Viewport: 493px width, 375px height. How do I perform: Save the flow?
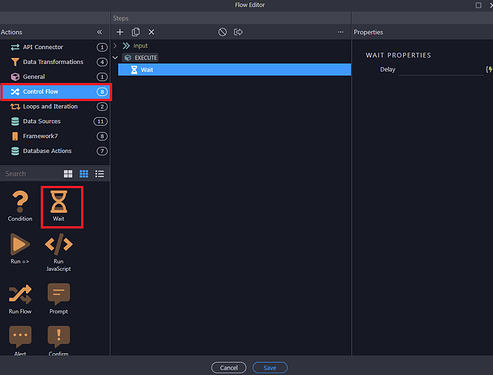(270, 368)
